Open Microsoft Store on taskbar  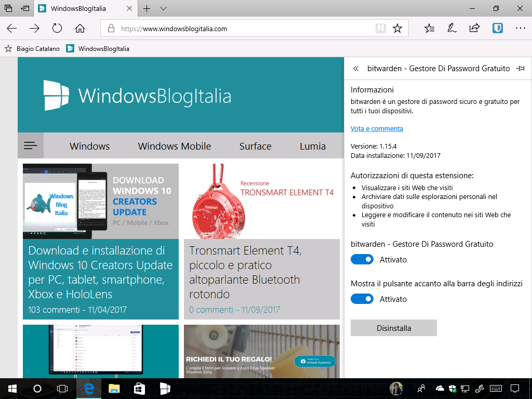pos(139,389)
